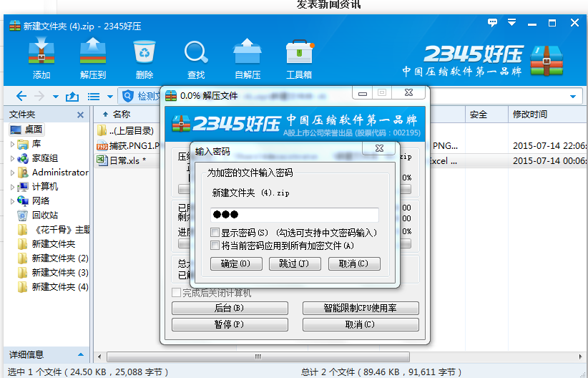Open the address bar dropdown arrow
Screen dimensions: 588x378
573,97
